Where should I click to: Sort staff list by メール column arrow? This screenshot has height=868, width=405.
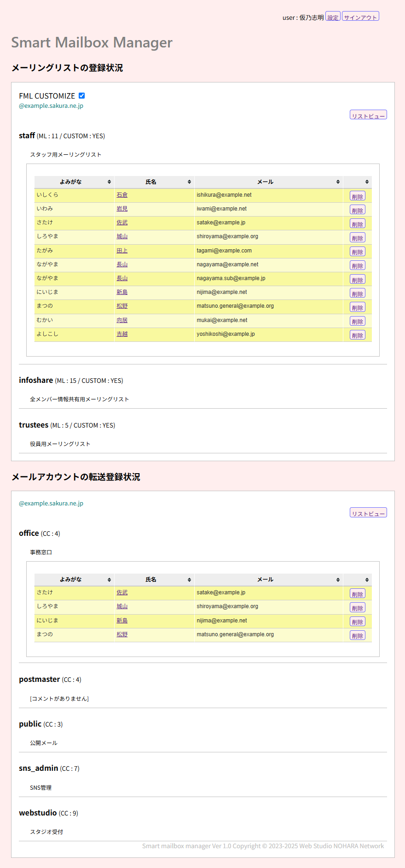click(338, 182)
